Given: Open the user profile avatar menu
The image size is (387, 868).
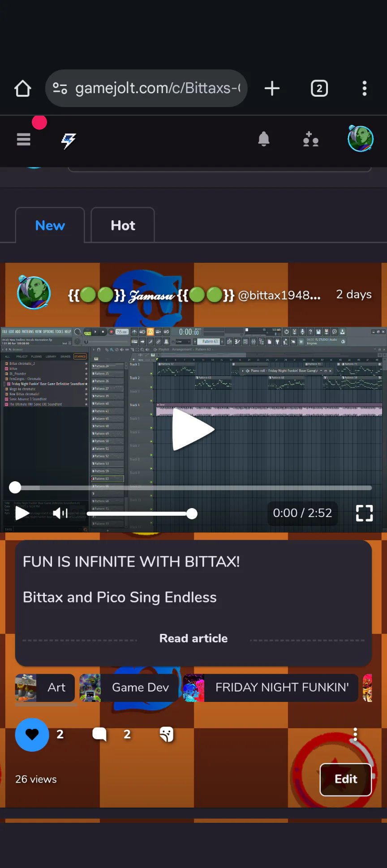Looking at the screenshot, I should (x=361, y=139).
